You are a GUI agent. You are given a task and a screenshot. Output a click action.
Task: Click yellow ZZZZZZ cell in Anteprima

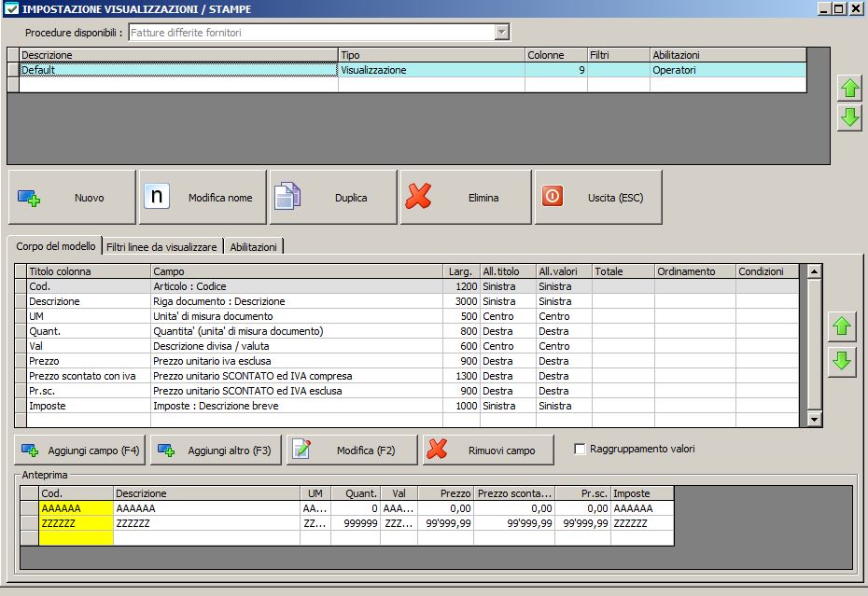pyautogui.click(x=76, y=523)
